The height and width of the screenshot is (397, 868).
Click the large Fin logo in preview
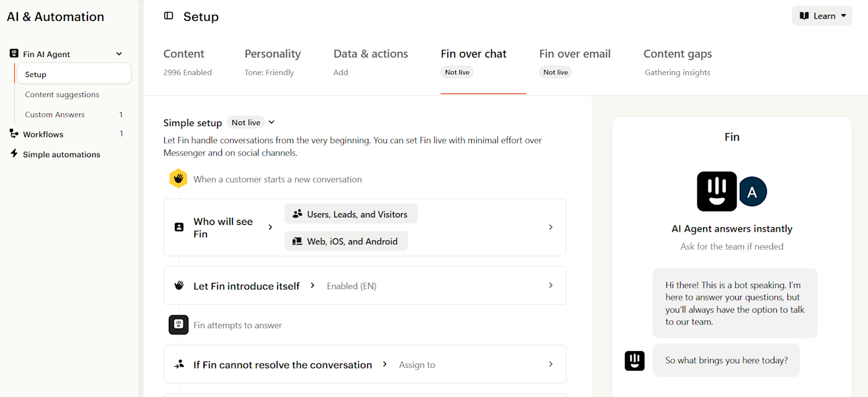pyautogui.click(x=717, y=191)
